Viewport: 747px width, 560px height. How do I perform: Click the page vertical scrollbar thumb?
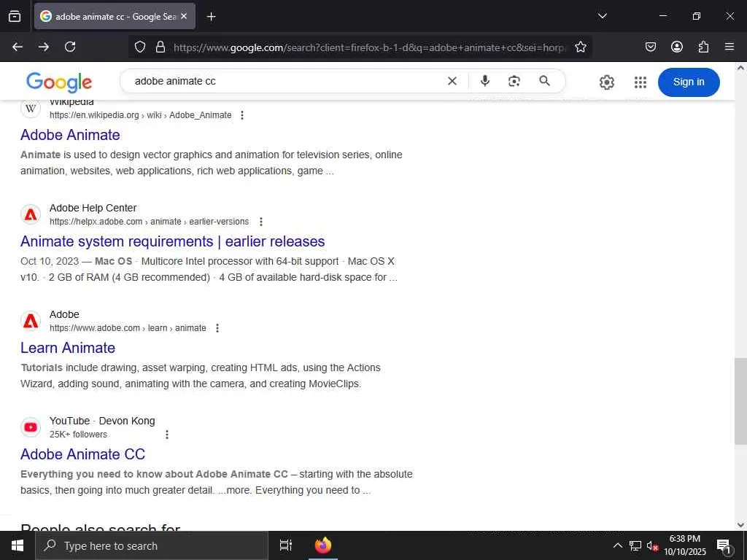[x=740, y=402]
